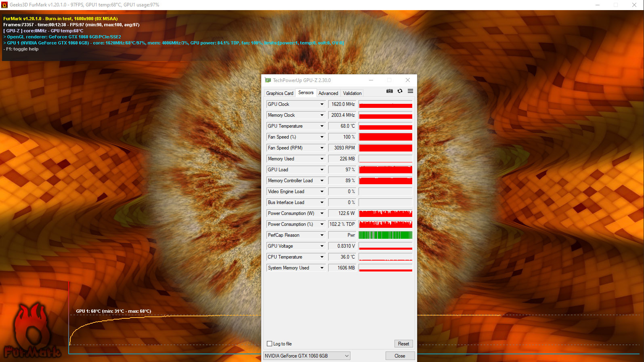Take a GPU-Z screenshot with camera icon
This screenshot has height=362, width=644.
coord(389,91)
